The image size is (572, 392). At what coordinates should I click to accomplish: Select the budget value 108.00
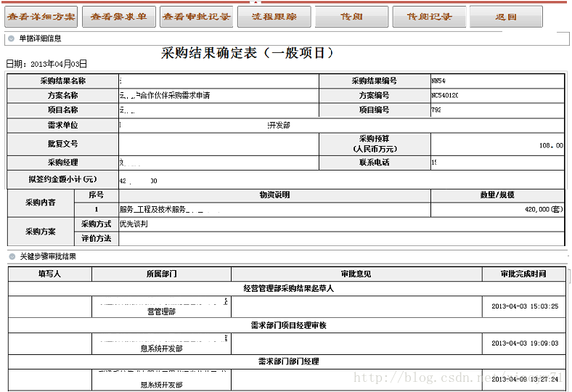551,145
